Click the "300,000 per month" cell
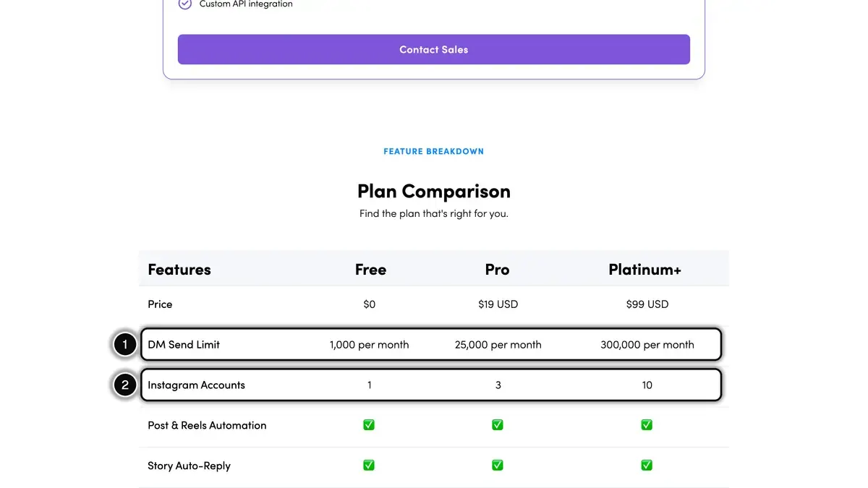Screen dimensions: 868x488 point(647,345)
